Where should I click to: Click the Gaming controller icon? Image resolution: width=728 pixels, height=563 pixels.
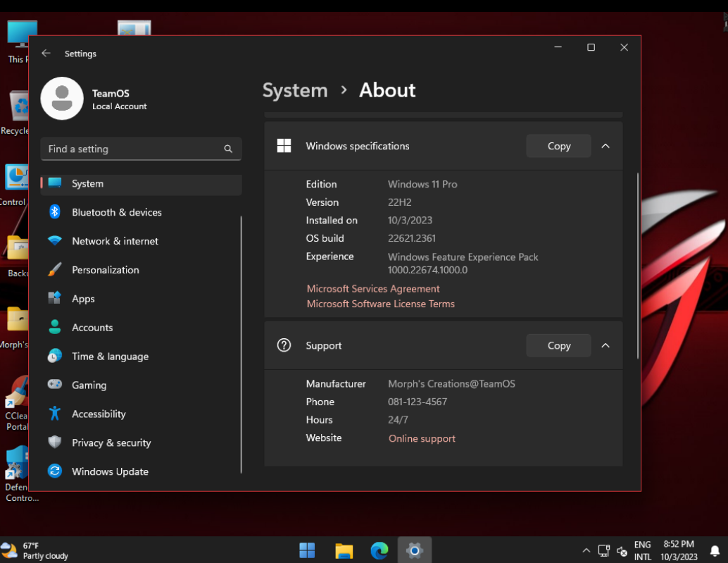coord(55,385)
